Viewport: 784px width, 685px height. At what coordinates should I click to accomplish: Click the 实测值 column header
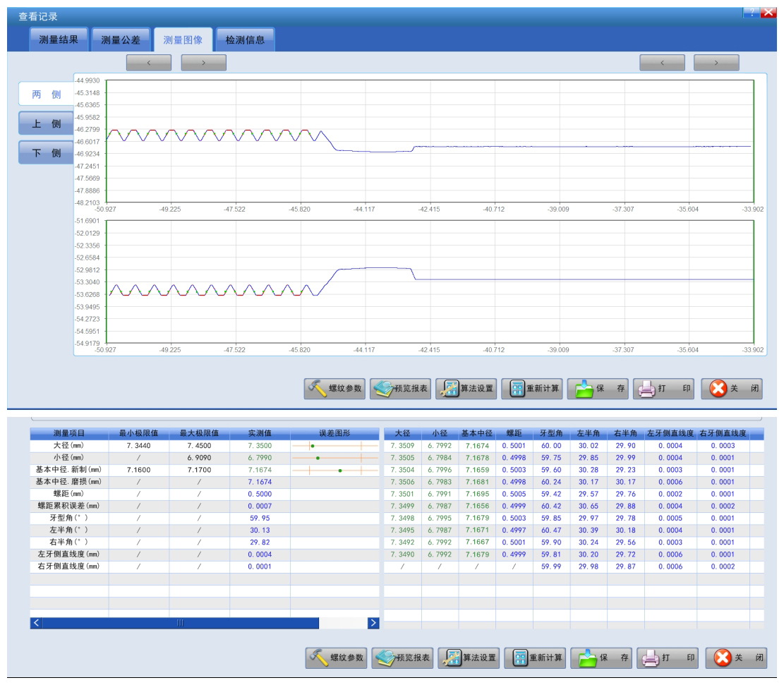259,433
